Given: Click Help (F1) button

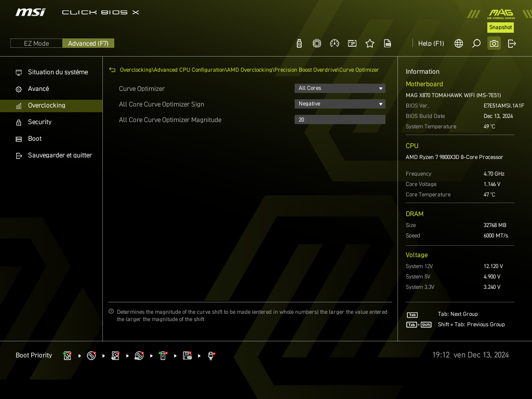Looking at the screenshot, I should coord(431,44).
